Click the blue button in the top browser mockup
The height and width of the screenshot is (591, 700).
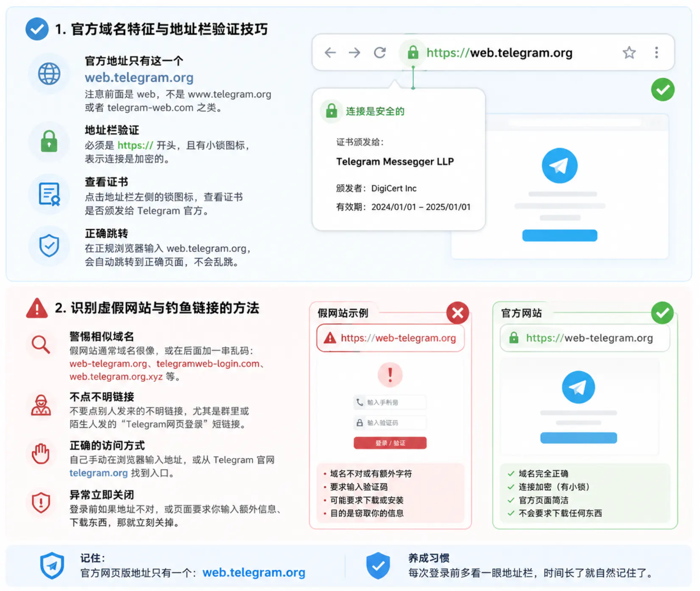pos(559,235)
